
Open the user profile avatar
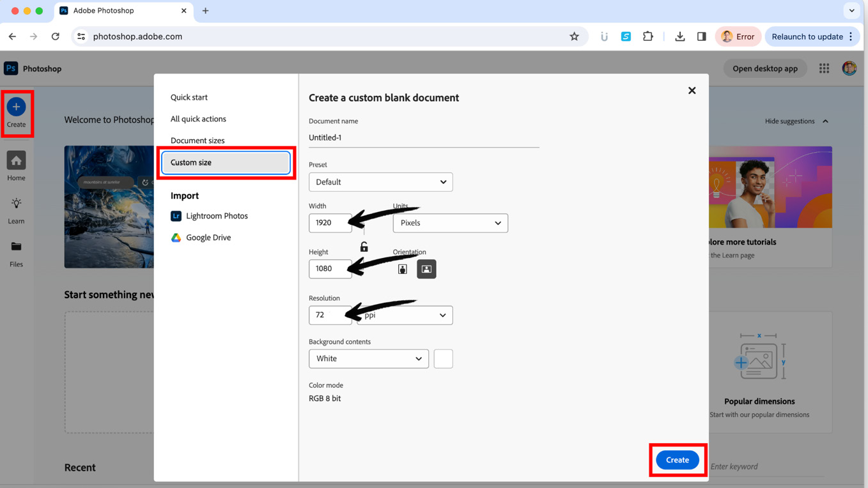[849, 68]
